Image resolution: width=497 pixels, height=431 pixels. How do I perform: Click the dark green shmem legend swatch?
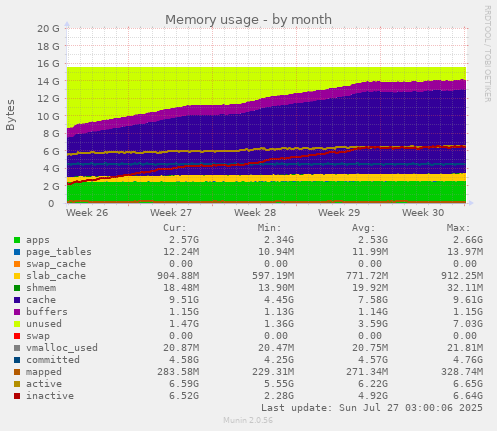(x=17, y=288)
